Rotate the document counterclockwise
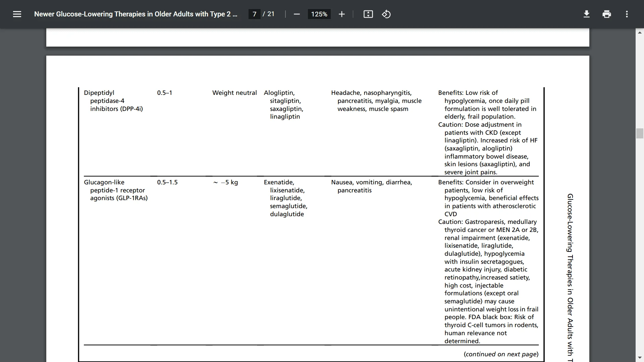The width and height of the screenshot is (644, 362). (386, 14)
